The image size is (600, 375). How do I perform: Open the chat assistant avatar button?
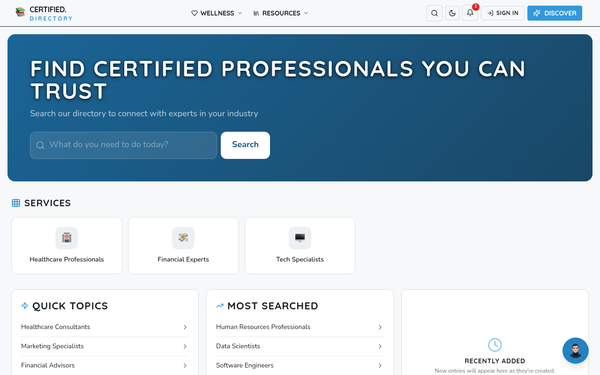tap(575, 350)
